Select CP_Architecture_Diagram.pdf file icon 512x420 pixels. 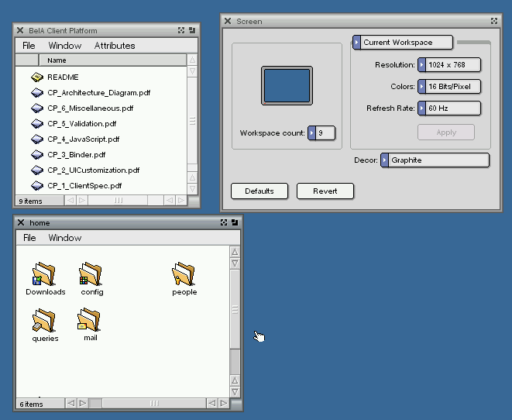(37, 93)
